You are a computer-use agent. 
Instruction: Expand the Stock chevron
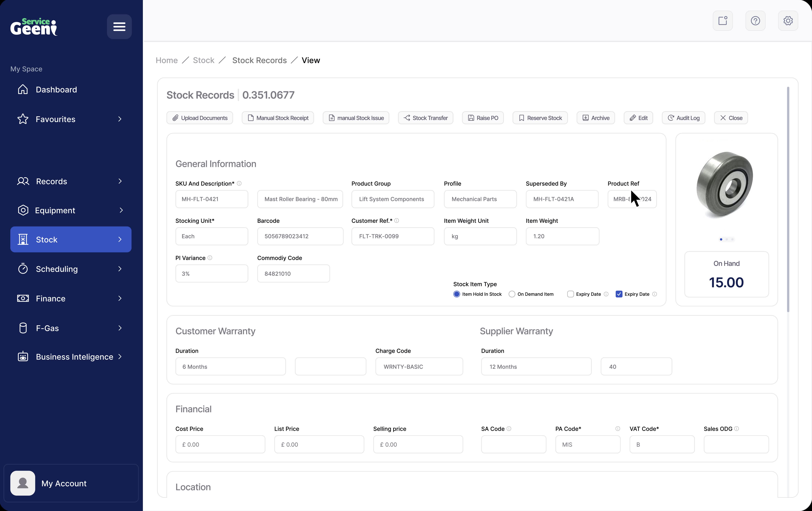click(x=120, y=239)
